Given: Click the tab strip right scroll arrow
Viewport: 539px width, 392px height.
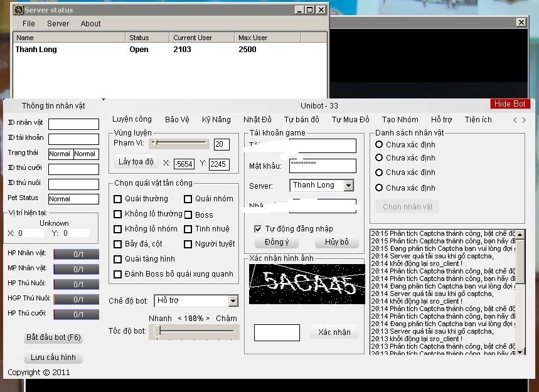Looking at the screenshot, I should 524,120.
